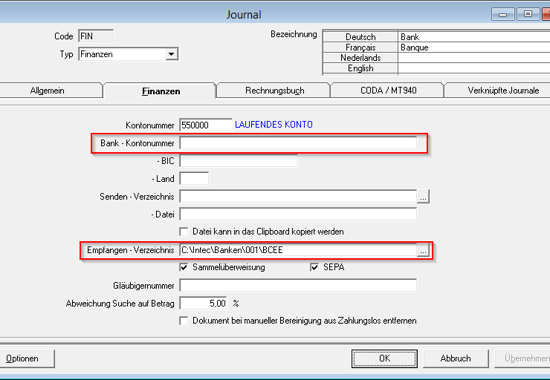Browse for the Senden - Verzeichnis folder
The height and width of the screenshot is (380, 550).
pos(423,197)
